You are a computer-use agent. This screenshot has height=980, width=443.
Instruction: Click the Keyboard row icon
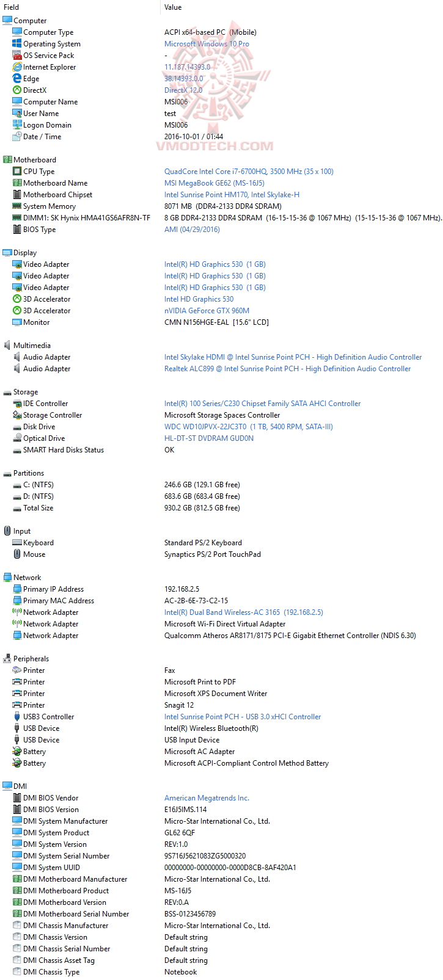pos(17,542)
